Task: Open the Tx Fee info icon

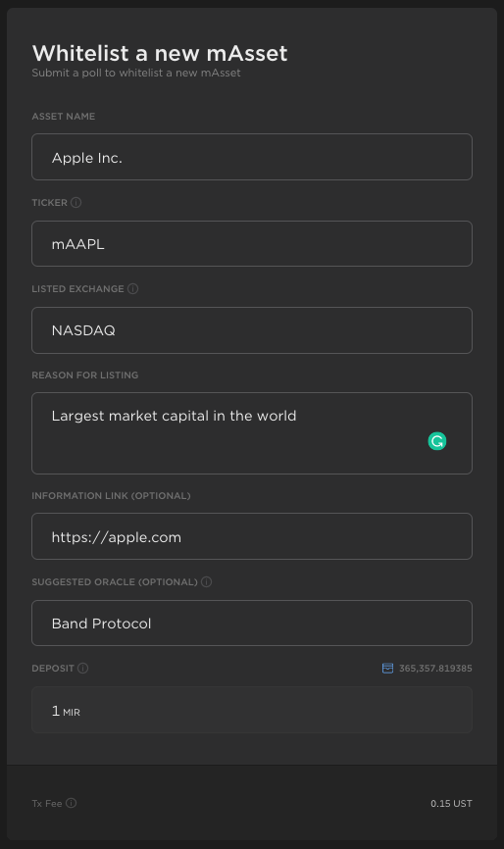Action: point(72,803)
